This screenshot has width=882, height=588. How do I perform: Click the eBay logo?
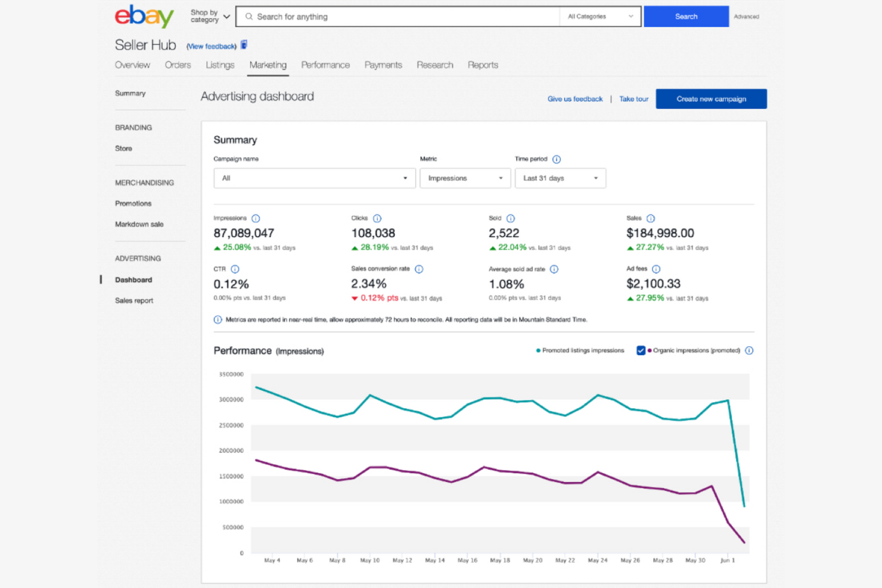tap(144, 16)
